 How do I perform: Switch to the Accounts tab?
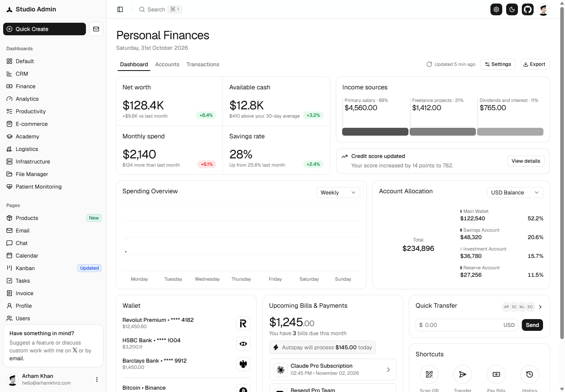point(167,64)
